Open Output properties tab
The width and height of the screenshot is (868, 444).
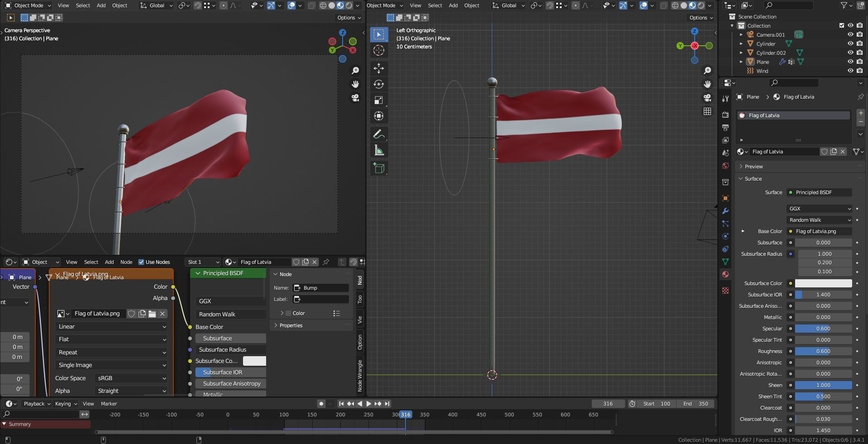click(x=725, y=128)
